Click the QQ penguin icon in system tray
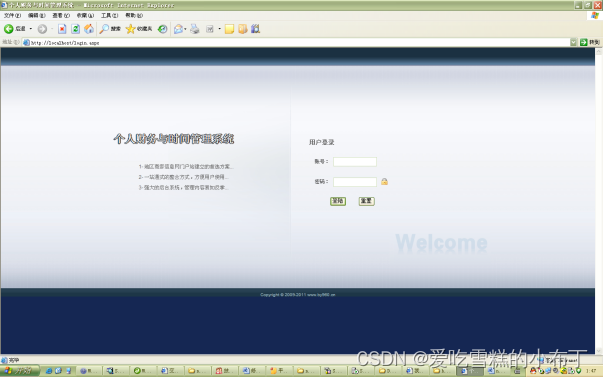 click(533, 371)
